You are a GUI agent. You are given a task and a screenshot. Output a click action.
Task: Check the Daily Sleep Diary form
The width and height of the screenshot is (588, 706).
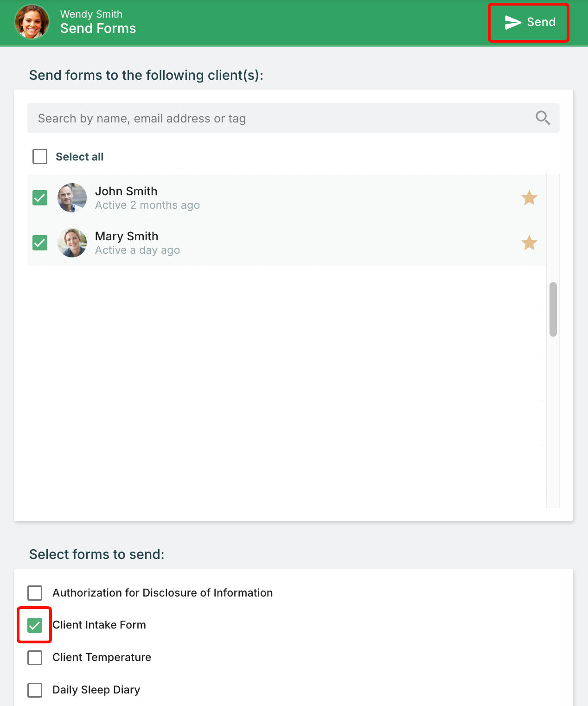pos(35,690)
